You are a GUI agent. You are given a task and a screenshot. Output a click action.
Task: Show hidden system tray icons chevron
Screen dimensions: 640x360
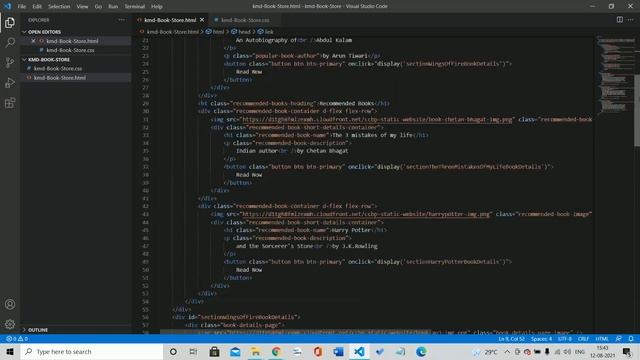(x=507, y=351)
